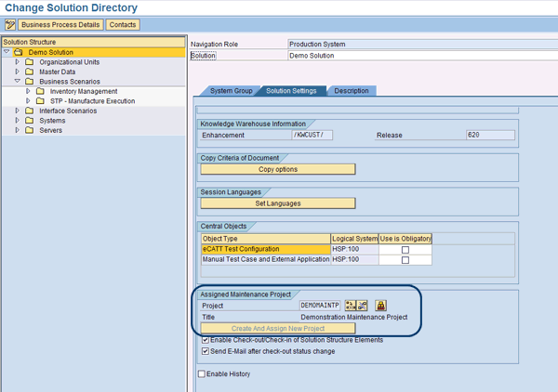Screen dimensions: 558x392
Task: Click into the Project input field
Action: coord(319,305)
